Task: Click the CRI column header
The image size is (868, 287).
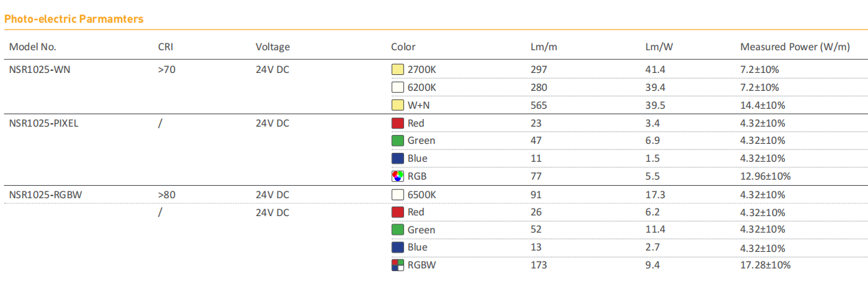Action: pos(166,47)
